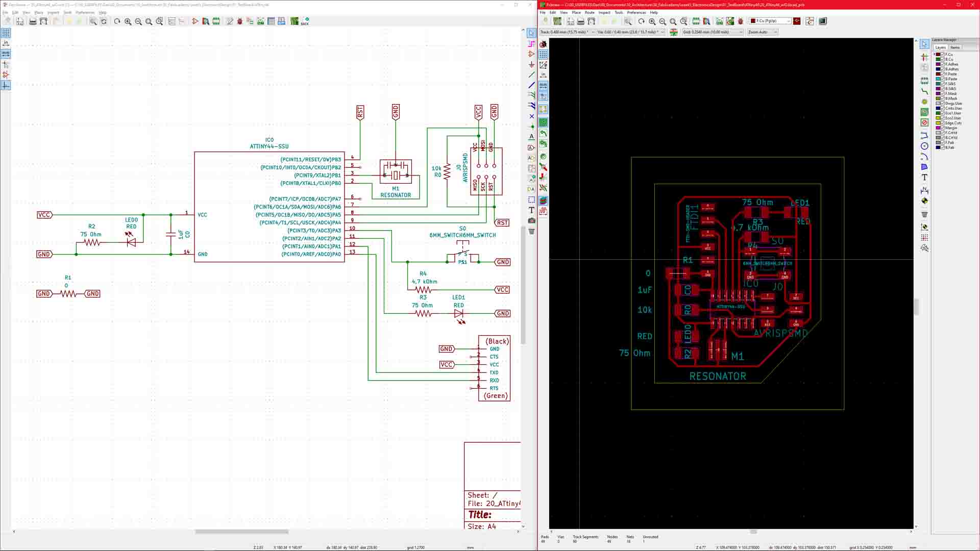
Task: Open Route menu in Pcbnew
Action: [590, 12]
